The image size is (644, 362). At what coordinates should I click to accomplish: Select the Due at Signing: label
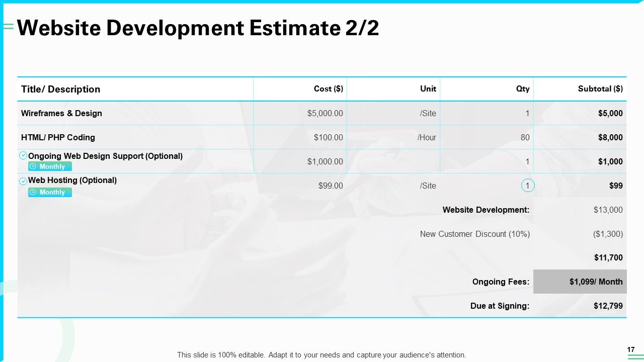coord(501,306)
